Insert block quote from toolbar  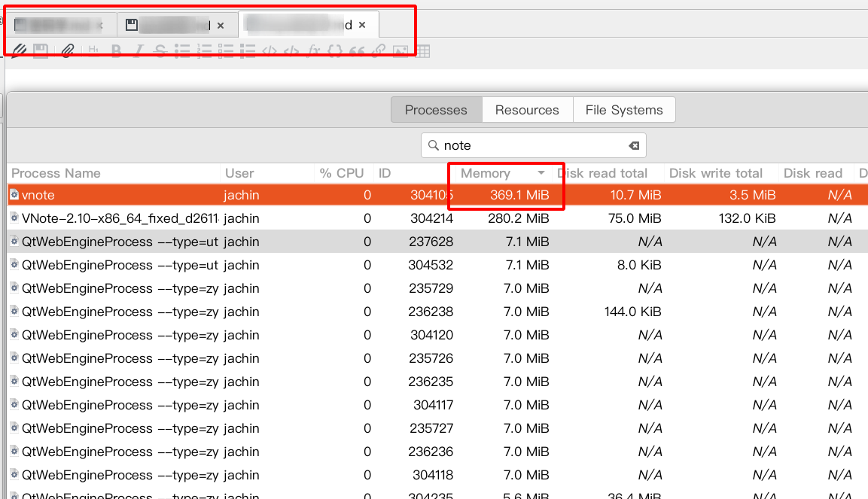[x=357, y=51]
